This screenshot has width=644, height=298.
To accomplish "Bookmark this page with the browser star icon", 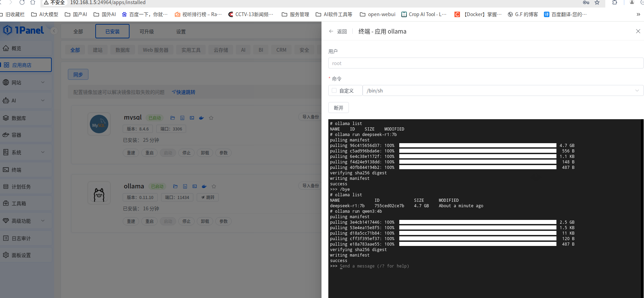I will click(x=597, y=2).
